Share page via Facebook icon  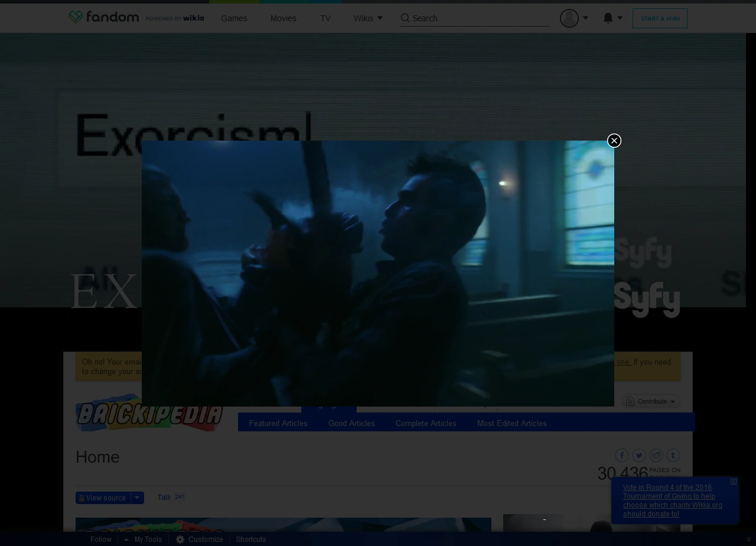coord(622,455)
